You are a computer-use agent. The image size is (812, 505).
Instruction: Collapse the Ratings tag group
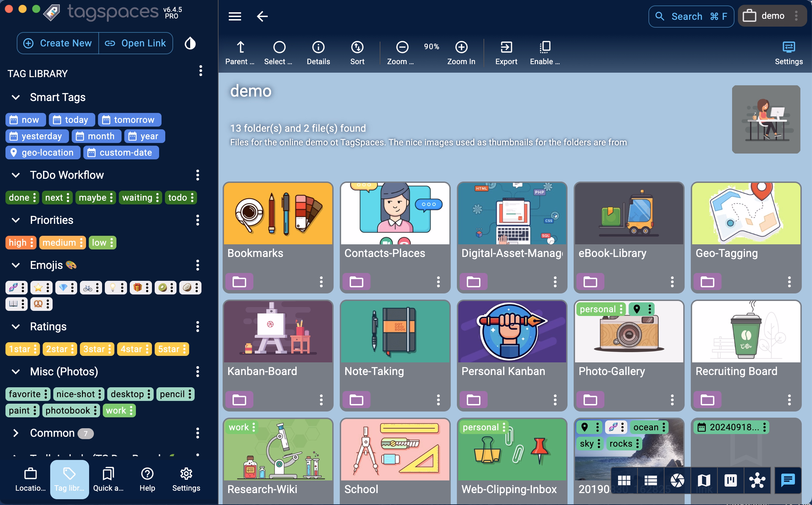(x=16, y=327)
